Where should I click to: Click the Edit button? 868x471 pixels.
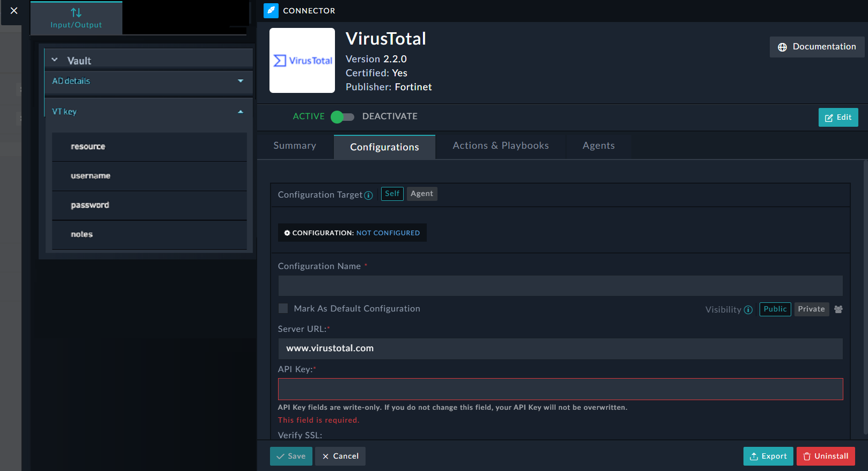[x=838, y=118]
